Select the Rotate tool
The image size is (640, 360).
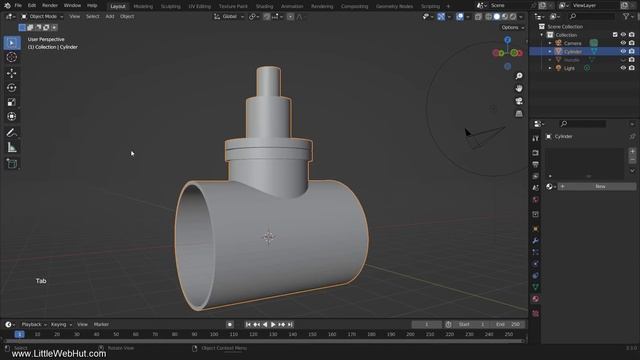[x=12, y=88]
